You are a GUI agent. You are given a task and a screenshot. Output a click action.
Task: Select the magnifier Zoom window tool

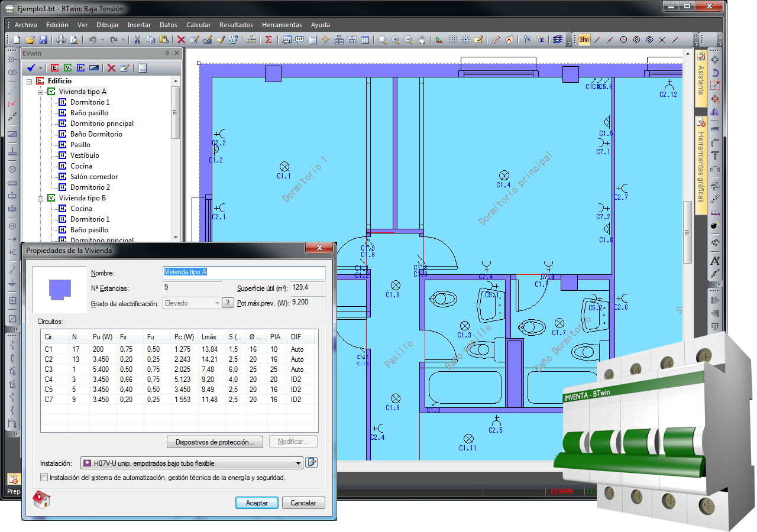(383, 40)
